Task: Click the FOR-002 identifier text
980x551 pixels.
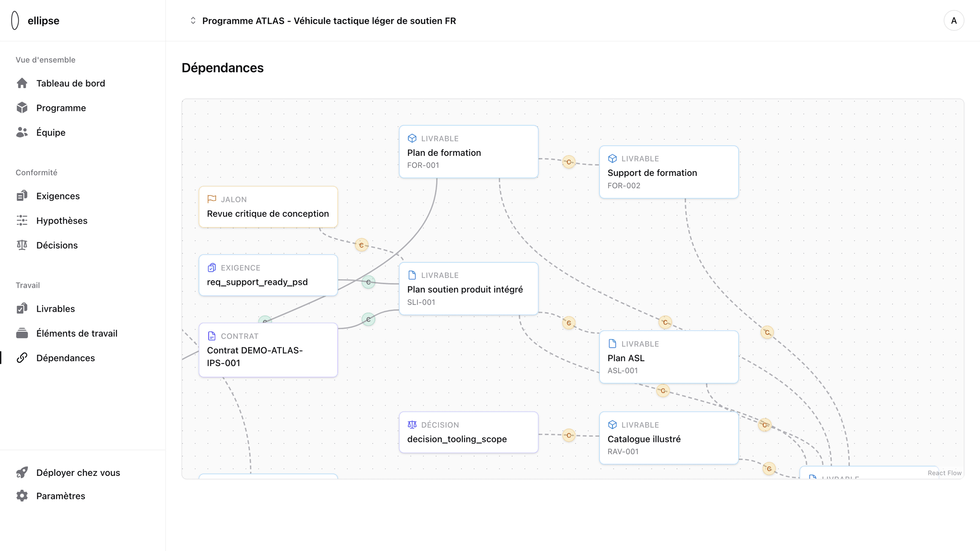Action: click(x=624, y=185)
